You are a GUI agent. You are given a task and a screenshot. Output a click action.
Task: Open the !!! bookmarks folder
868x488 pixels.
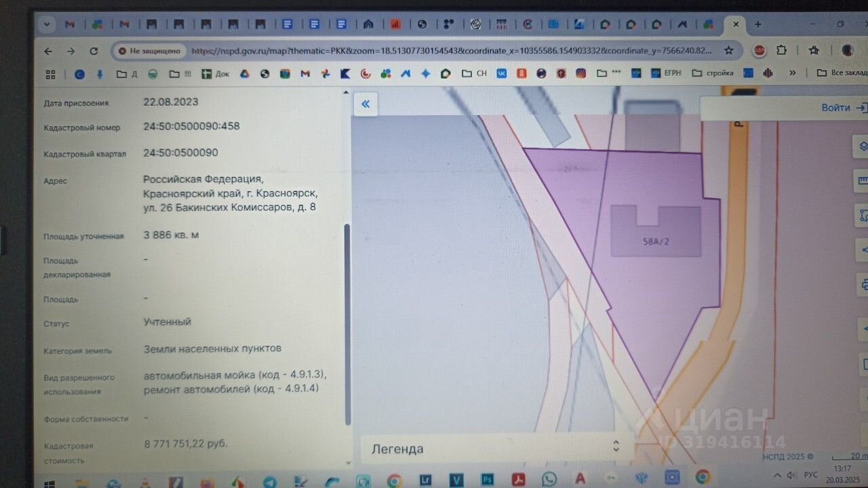(180, 74)
